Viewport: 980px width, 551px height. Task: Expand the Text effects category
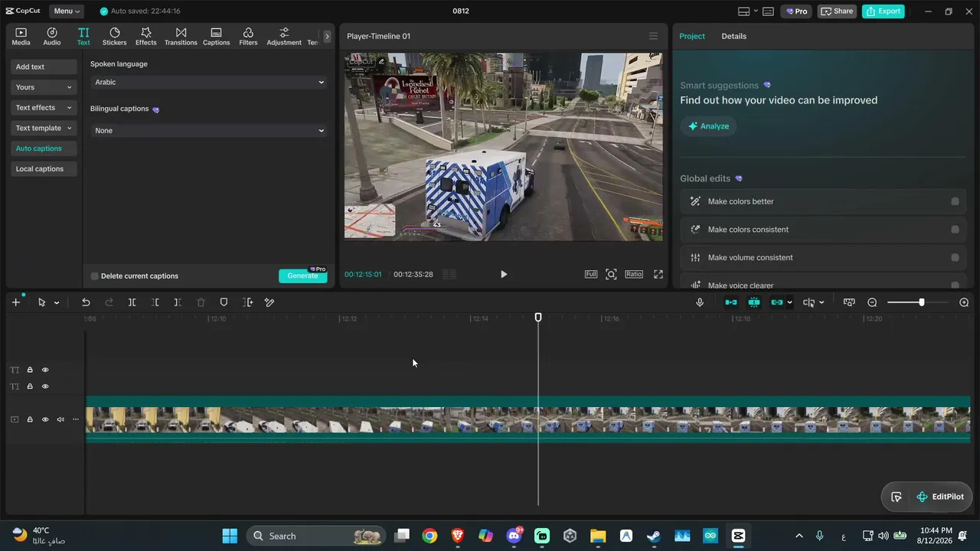(x=44, y=108)
